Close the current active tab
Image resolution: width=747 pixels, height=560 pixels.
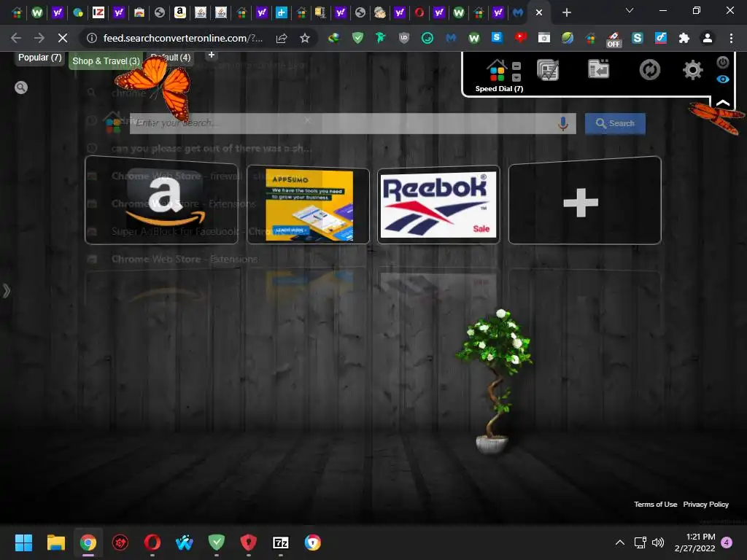tap(539, 12)
